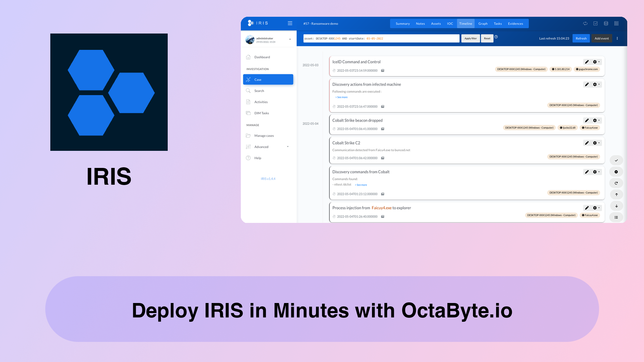Edit the Process injection event

[x=587, y=208]
